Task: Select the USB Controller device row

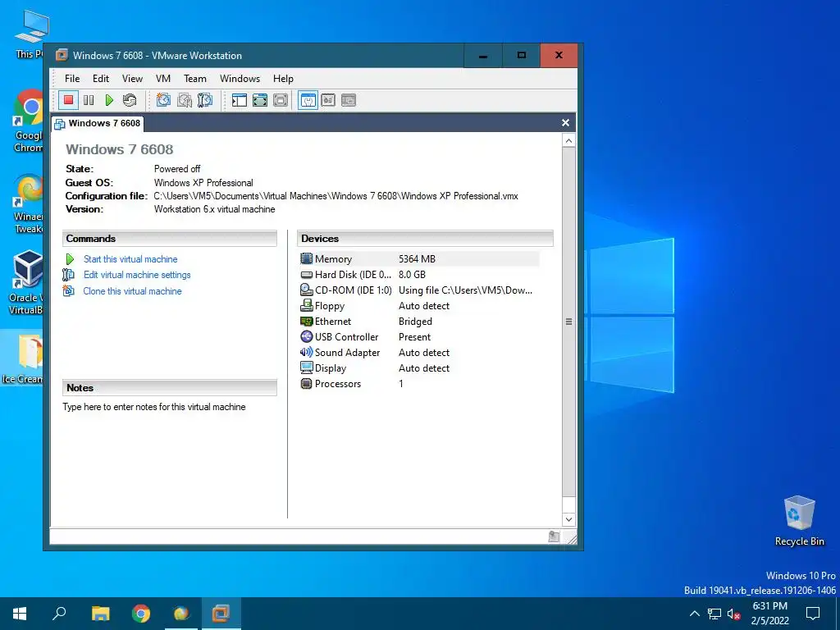Action: [x=419, y=337]
